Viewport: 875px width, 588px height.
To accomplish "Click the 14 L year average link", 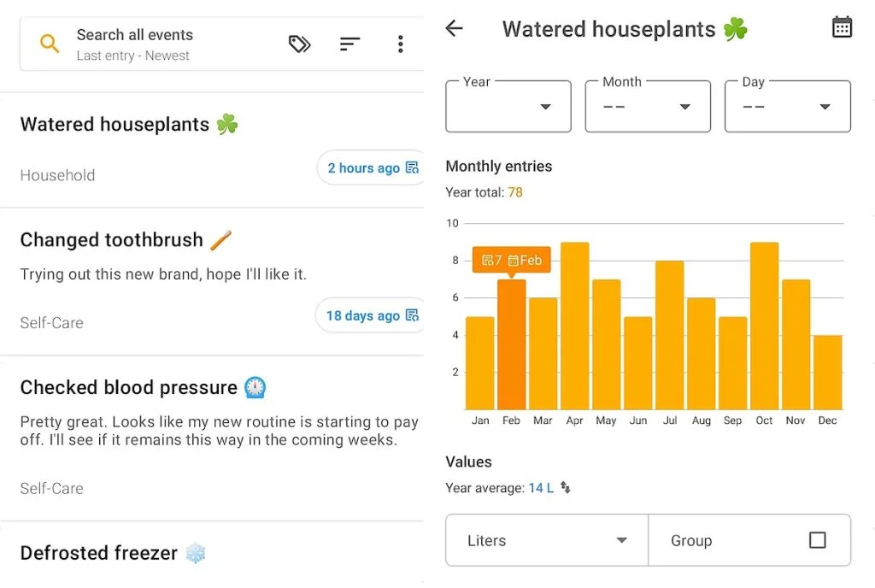I will point(540,488).
